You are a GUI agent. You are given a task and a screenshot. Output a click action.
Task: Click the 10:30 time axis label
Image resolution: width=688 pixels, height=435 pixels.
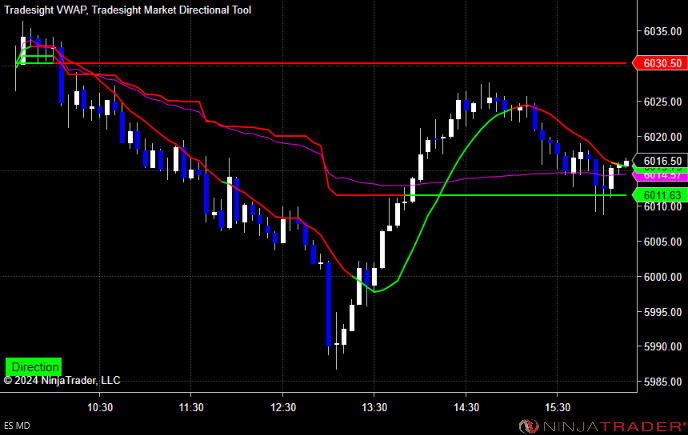pyautogui.click(x=100, y=407)
